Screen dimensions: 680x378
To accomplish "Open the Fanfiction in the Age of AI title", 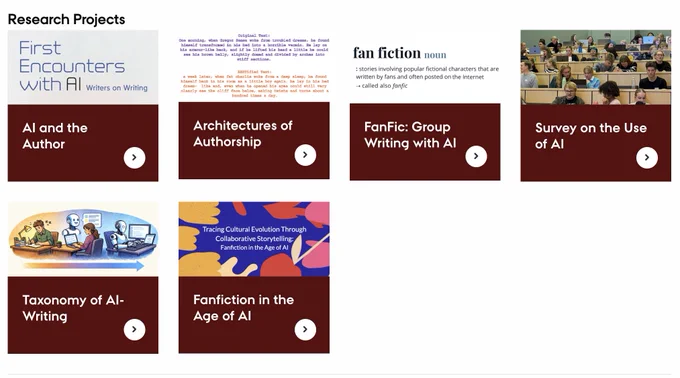I will click(x=243, y=308).
